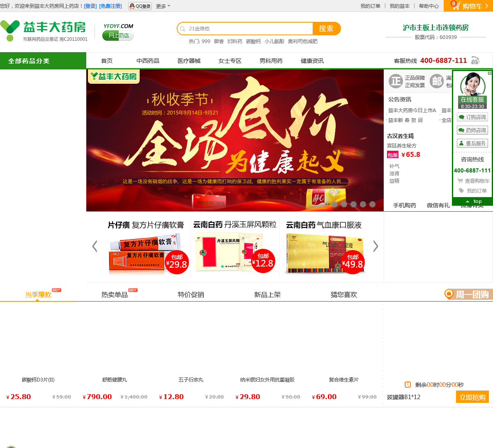
Task: Open 中西药品 navigation item
Action: [148, 61]
